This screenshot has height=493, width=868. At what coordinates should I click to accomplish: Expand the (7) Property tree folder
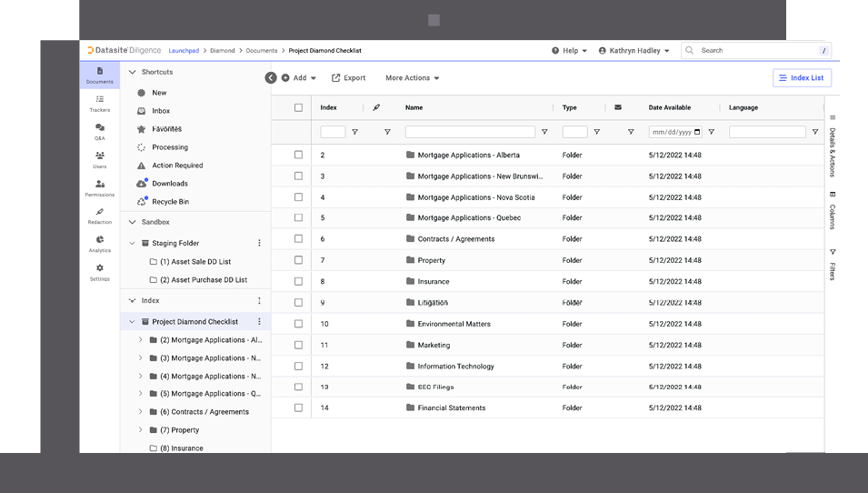pos(141,430)
